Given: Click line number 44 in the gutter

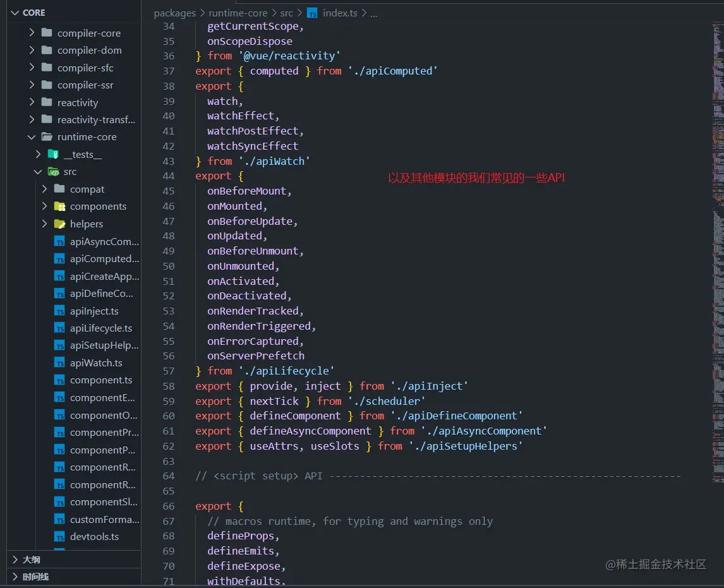Looking at the screenshot, I should [x=169, y=176].
